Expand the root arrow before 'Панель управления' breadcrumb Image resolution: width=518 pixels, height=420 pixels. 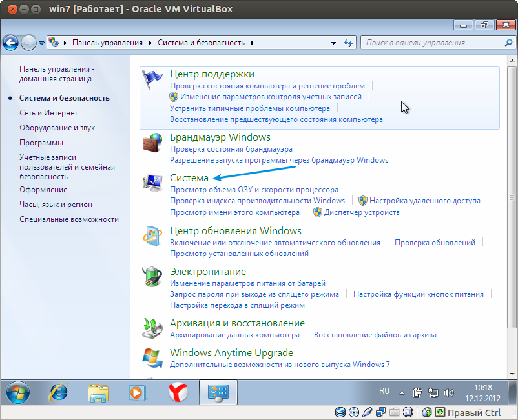65,43
